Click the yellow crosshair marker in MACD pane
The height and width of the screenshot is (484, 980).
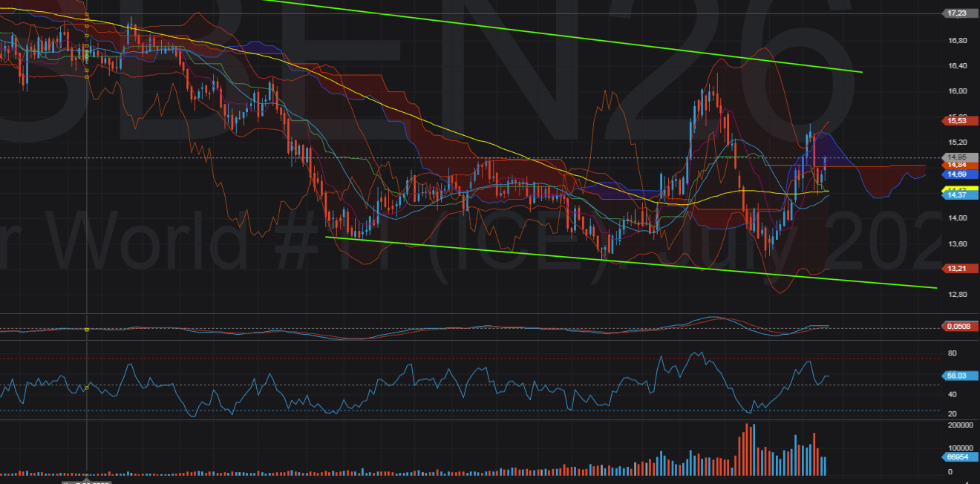pos(87,330)
